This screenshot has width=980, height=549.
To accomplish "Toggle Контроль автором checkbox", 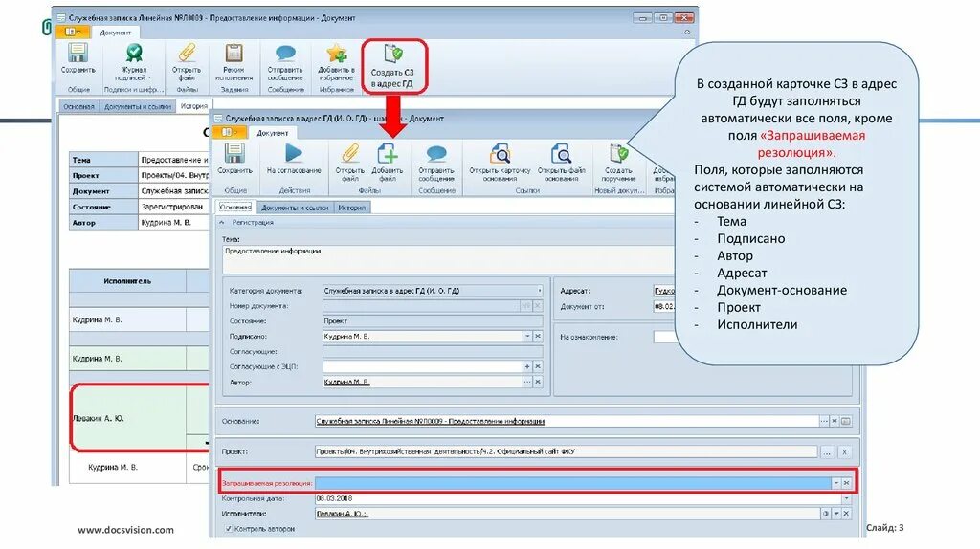I will 228,528.
